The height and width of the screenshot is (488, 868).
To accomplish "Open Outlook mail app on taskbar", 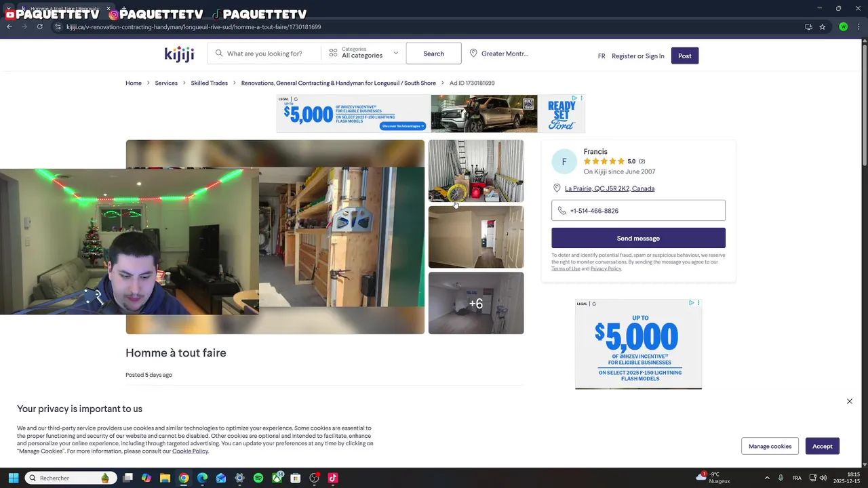I will tap(221, 478).
